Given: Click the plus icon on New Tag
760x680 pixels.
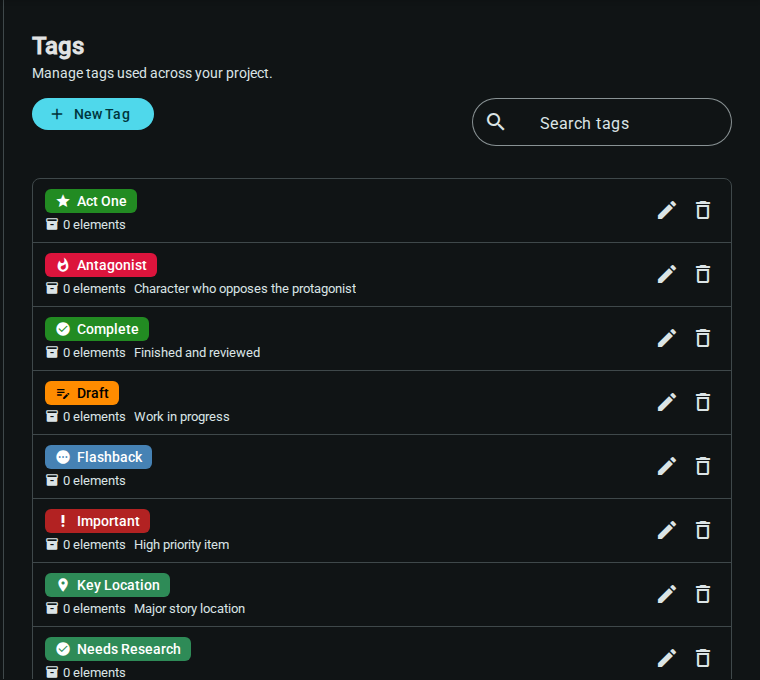Looking at the screenshot, I should (57, 114).
